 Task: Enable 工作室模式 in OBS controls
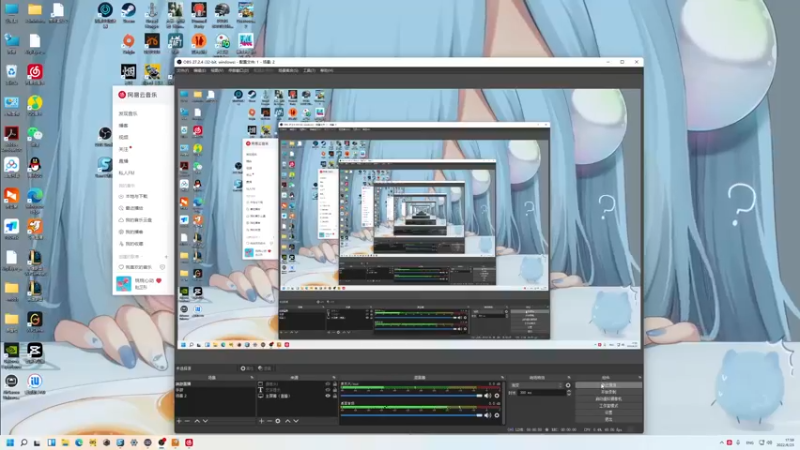coord(608,406)
